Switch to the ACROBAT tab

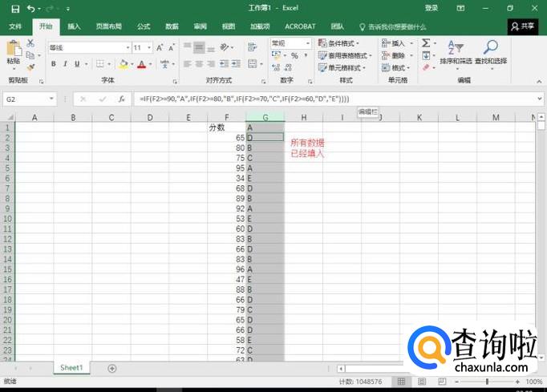click(x=300, y=26)
